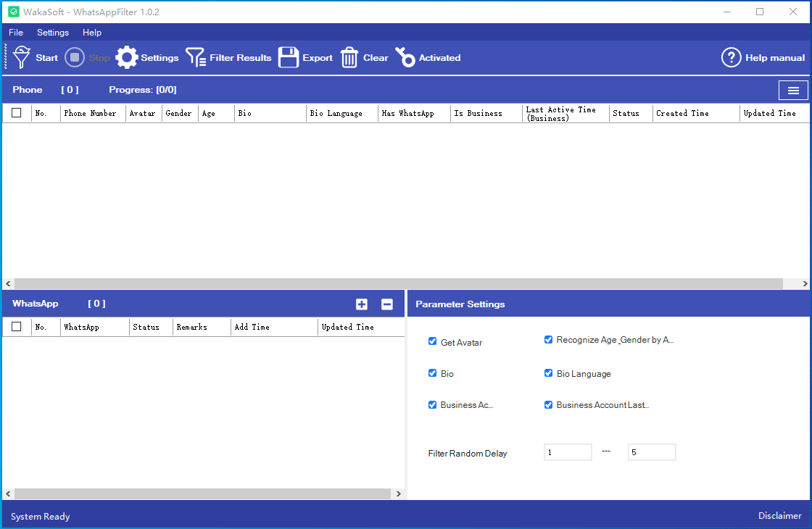Click Last Active Time (Business) column header
Viewport: 812px width, 529px height.
tap(565, 113)
